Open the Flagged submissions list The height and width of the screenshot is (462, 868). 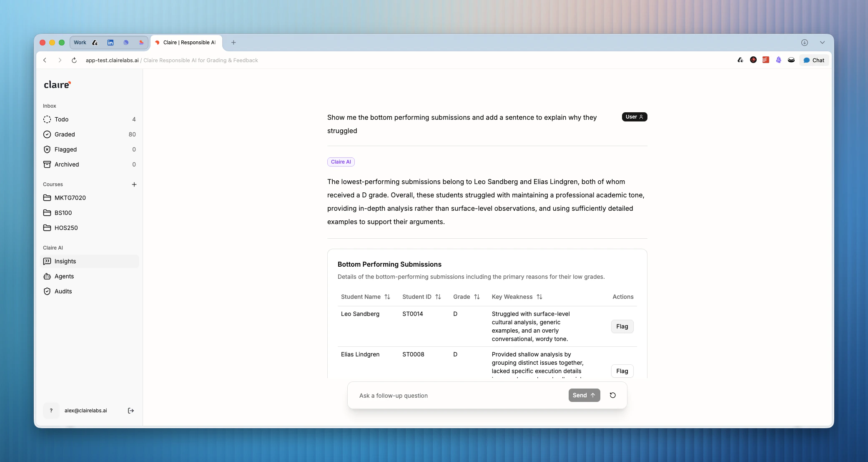pos(65,149)
